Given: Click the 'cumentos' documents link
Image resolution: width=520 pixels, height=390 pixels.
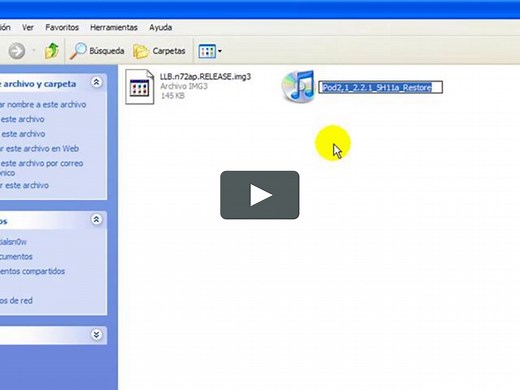Looking at the screenshot, I should (x=16, y=257).
